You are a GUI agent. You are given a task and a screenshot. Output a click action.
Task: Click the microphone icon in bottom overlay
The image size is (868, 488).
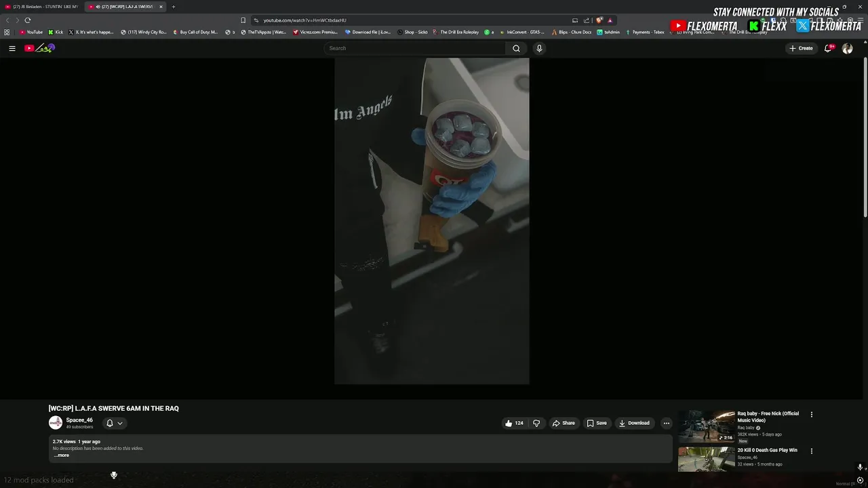point(114,475)
